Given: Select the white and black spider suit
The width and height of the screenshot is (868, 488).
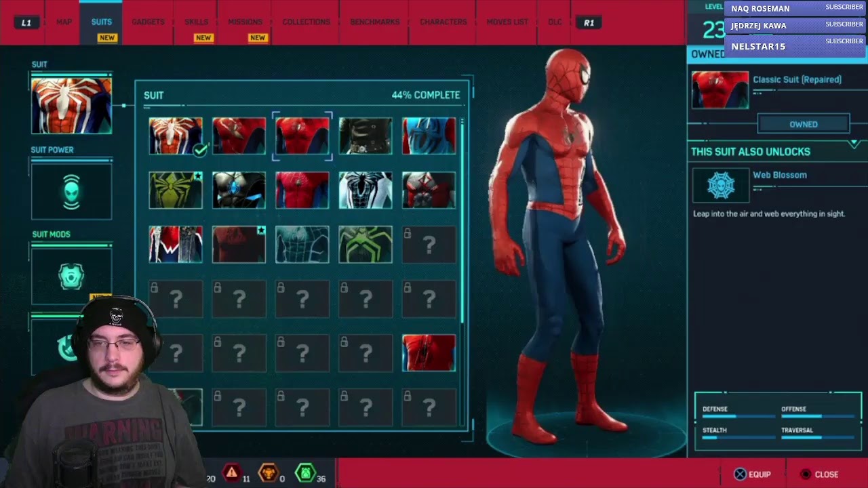Looking at the screenshot, I should point(366,190).
